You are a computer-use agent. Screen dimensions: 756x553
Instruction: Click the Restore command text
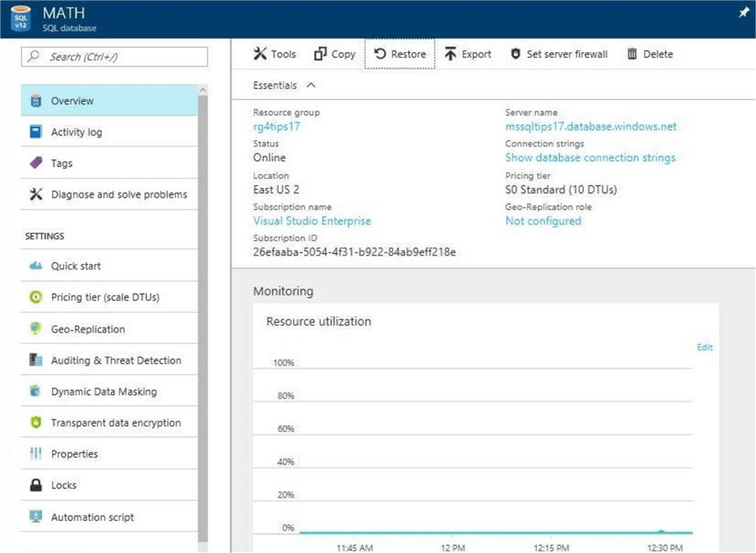[408, 54]
